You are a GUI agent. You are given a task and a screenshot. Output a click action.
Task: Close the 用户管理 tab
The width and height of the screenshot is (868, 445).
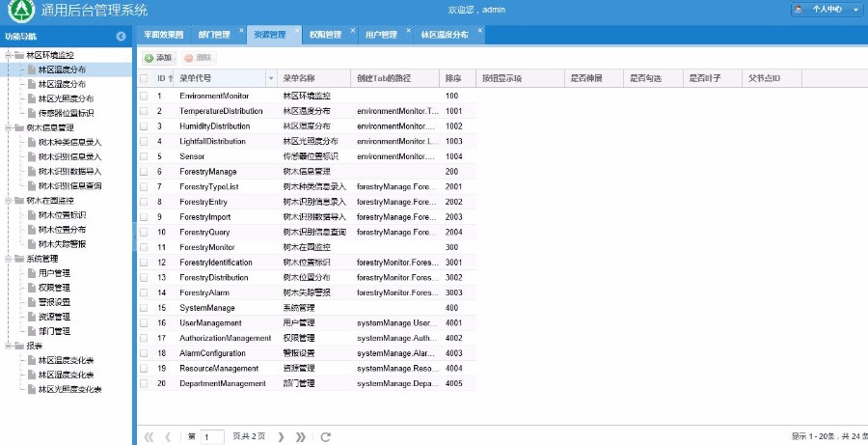(x=409, y=31)
